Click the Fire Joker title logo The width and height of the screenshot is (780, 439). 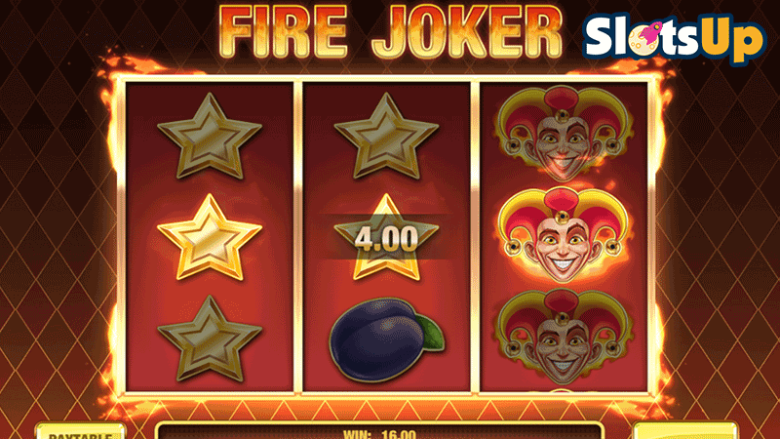point(390,33)
